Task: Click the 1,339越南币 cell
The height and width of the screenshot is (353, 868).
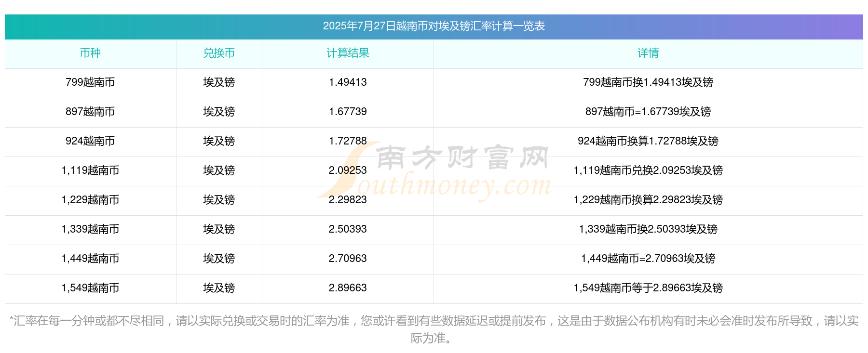Action: point(90,229)
